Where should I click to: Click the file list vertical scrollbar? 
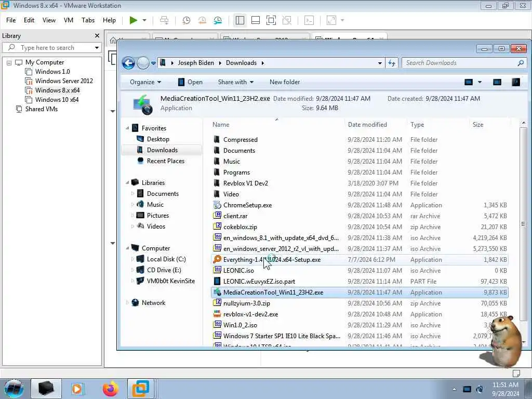[x=523, y=224]
